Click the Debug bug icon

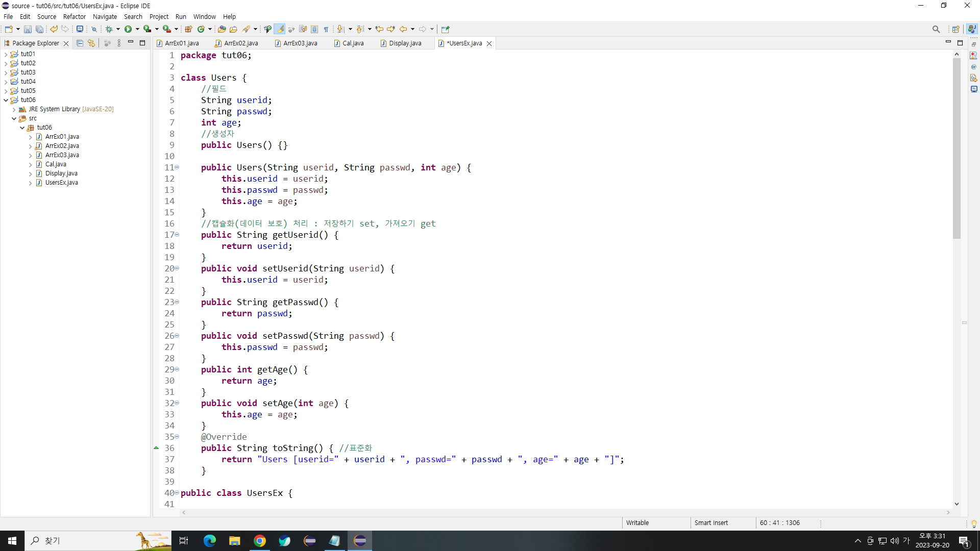tap(109, 29)
